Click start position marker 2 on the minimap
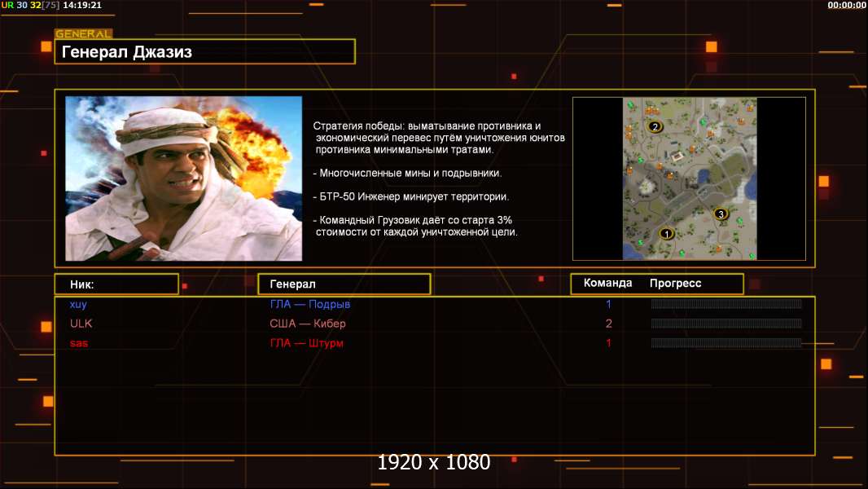 point(655,127)
